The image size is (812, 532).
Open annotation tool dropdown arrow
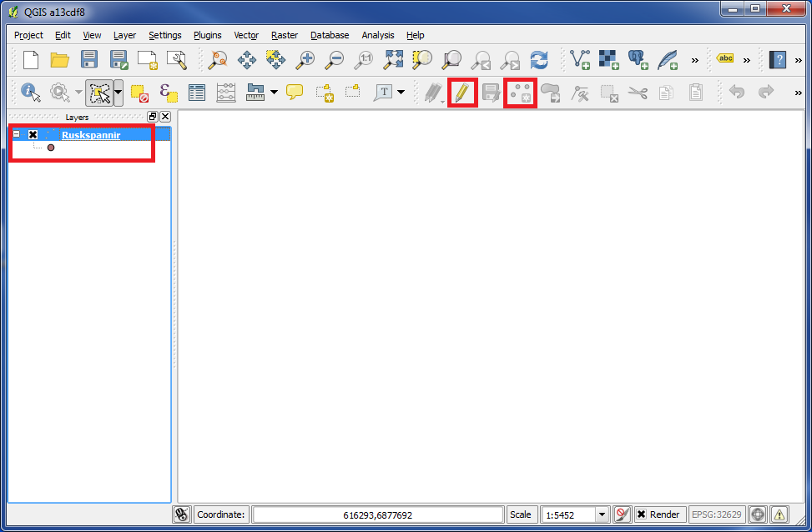click(x=401, y=93)
